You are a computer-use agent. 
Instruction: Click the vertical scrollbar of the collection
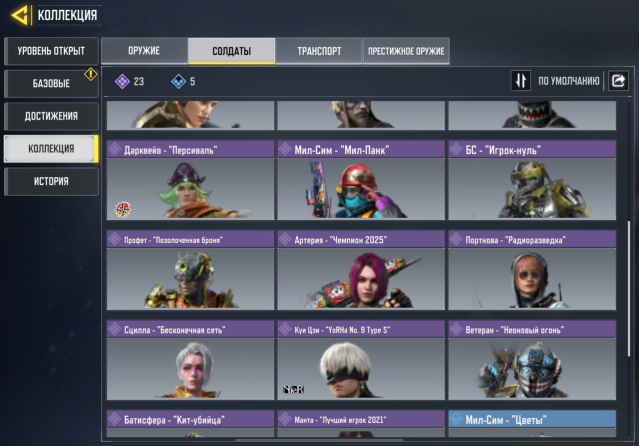click(629, 287)
